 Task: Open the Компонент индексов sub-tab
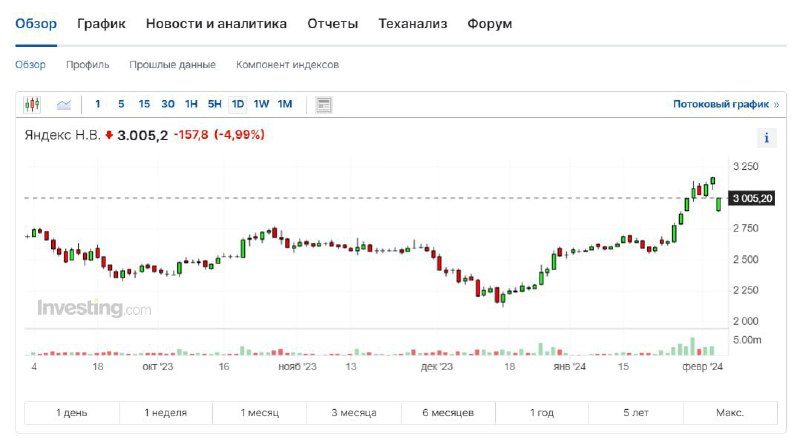coord(287,65)
